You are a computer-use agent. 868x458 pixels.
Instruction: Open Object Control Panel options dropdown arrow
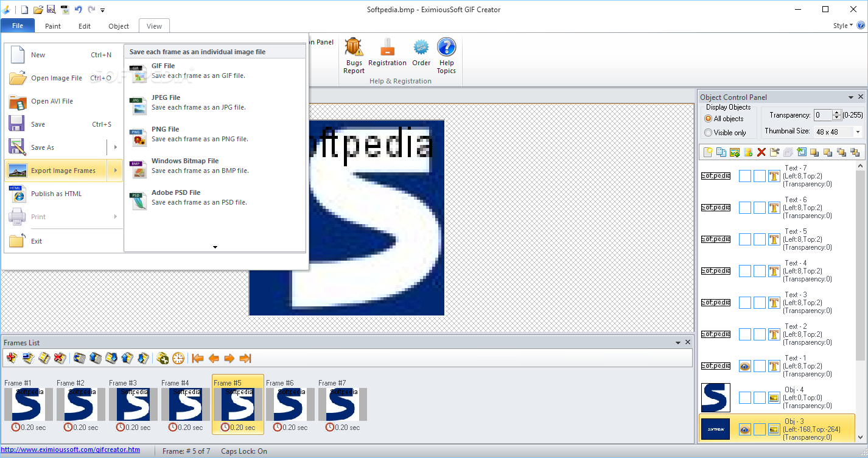tap(851, 97)
